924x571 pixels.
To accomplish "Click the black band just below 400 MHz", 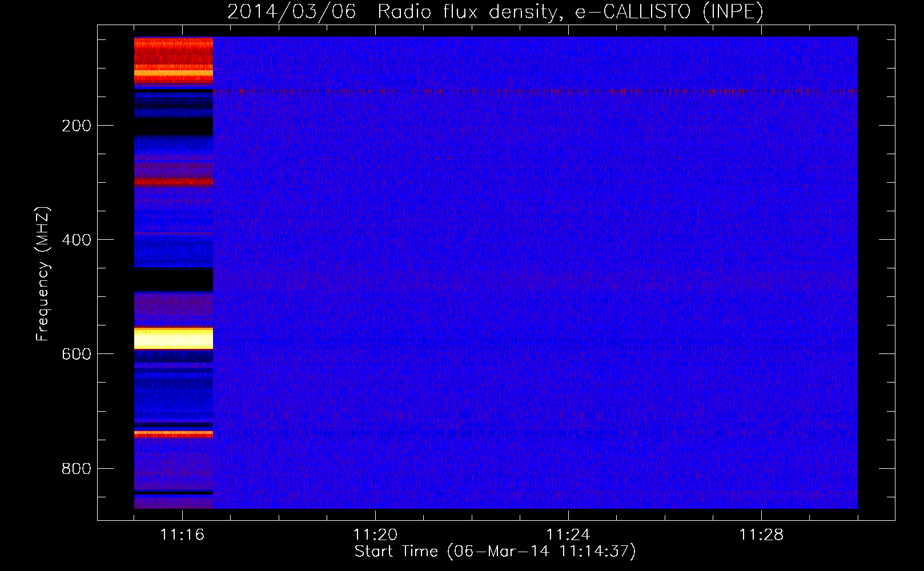I will pyautogui.click(x=174, y=279).
